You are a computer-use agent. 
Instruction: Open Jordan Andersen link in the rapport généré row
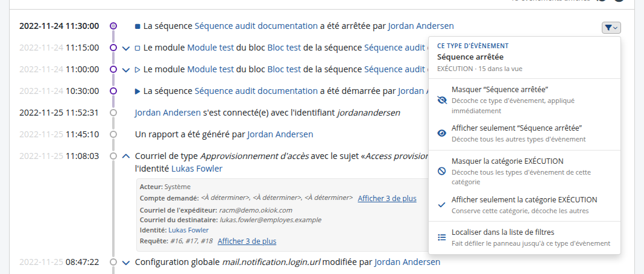coord(280,134)
